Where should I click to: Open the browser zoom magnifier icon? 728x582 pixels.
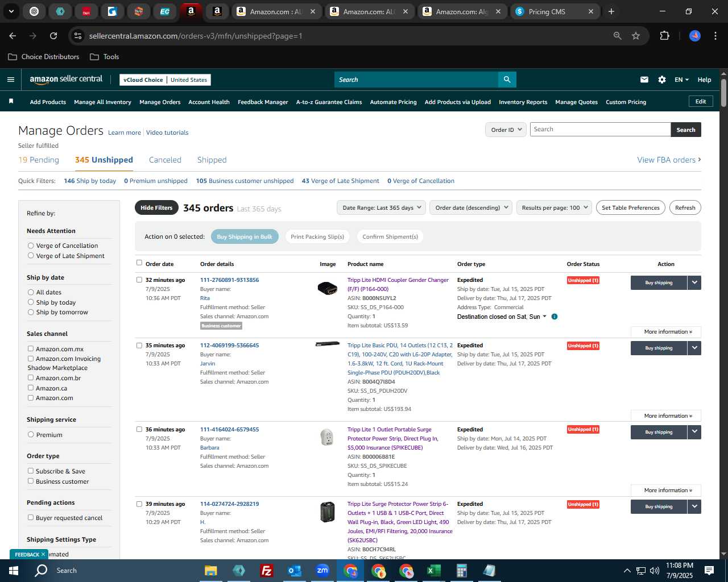click(x=617, y=36)
